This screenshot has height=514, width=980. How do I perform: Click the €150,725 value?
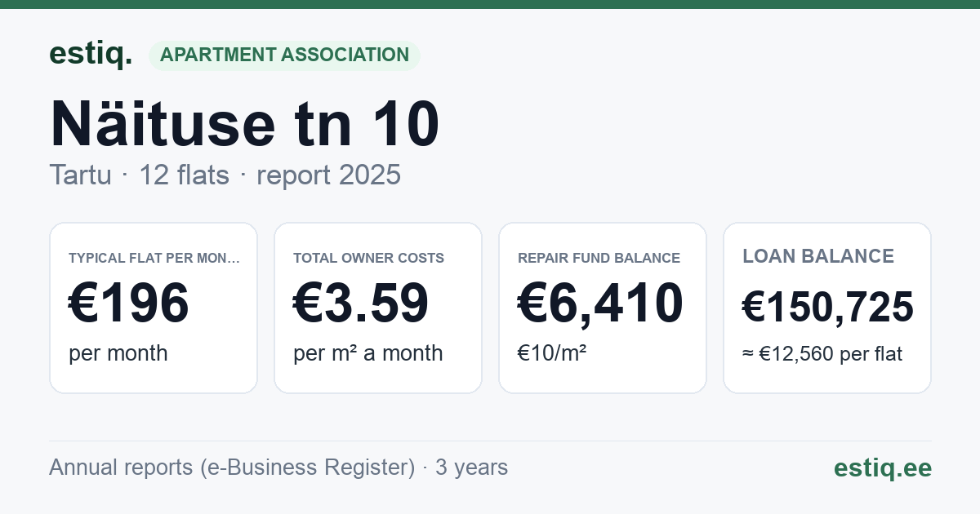(x=828, y=307)
